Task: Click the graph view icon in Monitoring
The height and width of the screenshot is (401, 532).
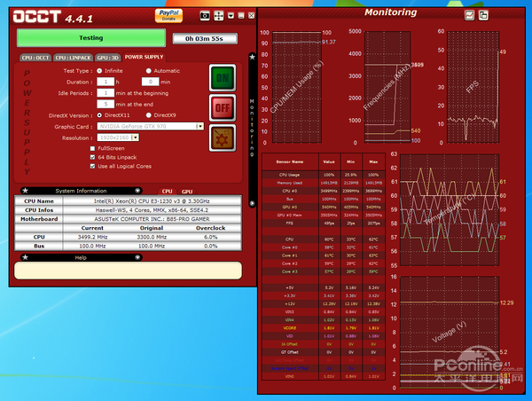Action: point(470,15)
